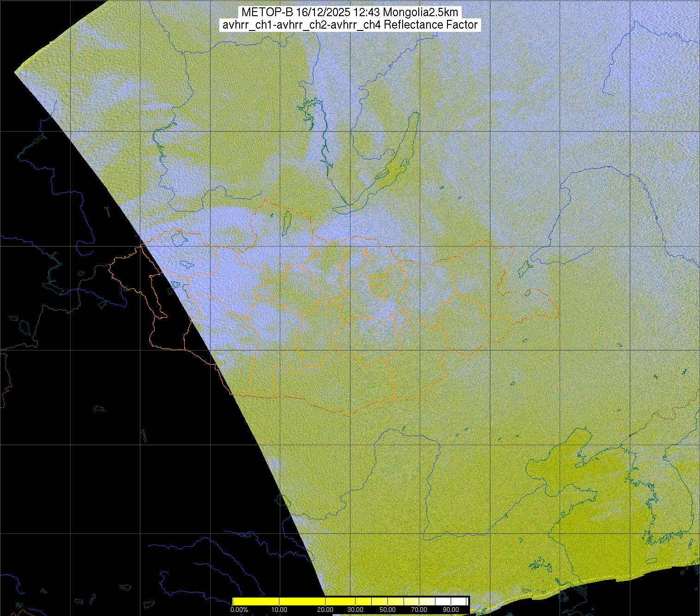
Task: Click the 10.00 tick label on the color scale
Action: click(279, 610)
